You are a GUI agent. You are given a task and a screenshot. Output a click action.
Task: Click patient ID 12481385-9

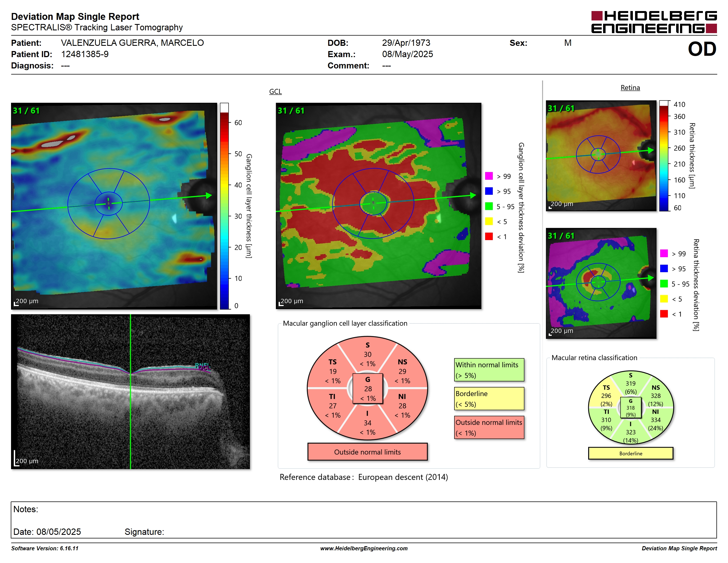[85, 54]
